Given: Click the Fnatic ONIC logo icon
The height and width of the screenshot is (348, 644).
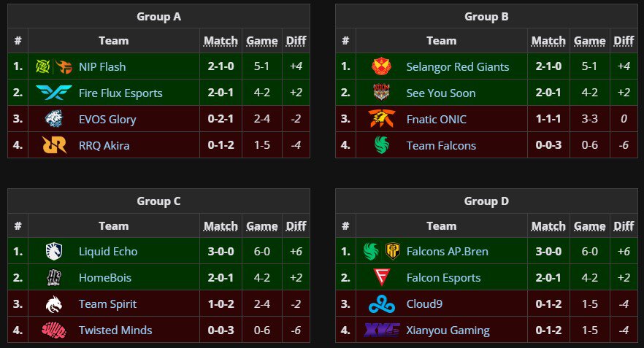Looking at the screenshot, I should point(382,119).
